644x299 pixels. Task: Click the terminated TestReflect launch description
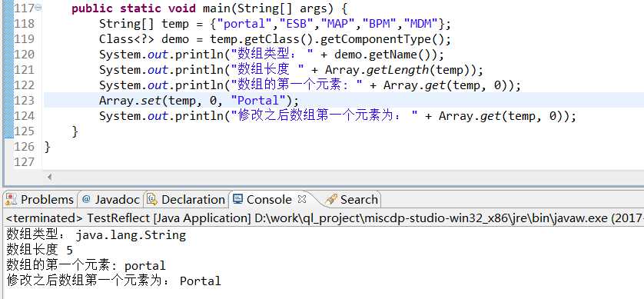324,218
